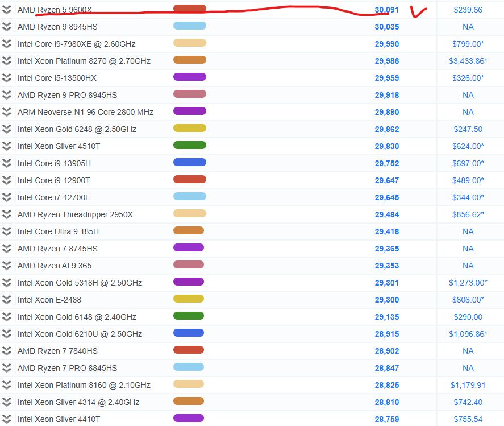Screen dimensions: 504x426
Task: Click the $326.00* price link
Action: coord(468,78)
